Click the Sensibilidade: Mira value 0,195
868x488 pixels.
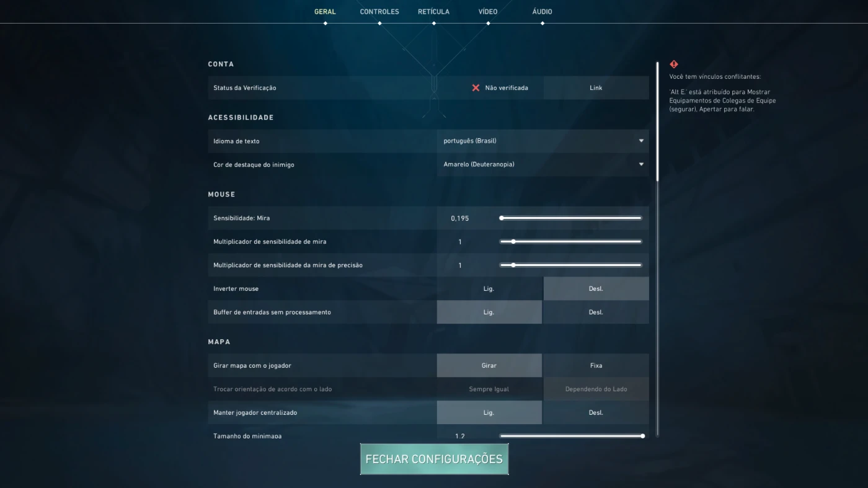[x=460, y=218]
